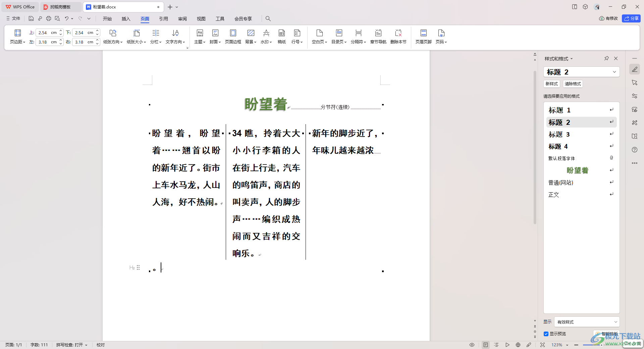Click the save icon in quick toolbar

pos(31,18)
